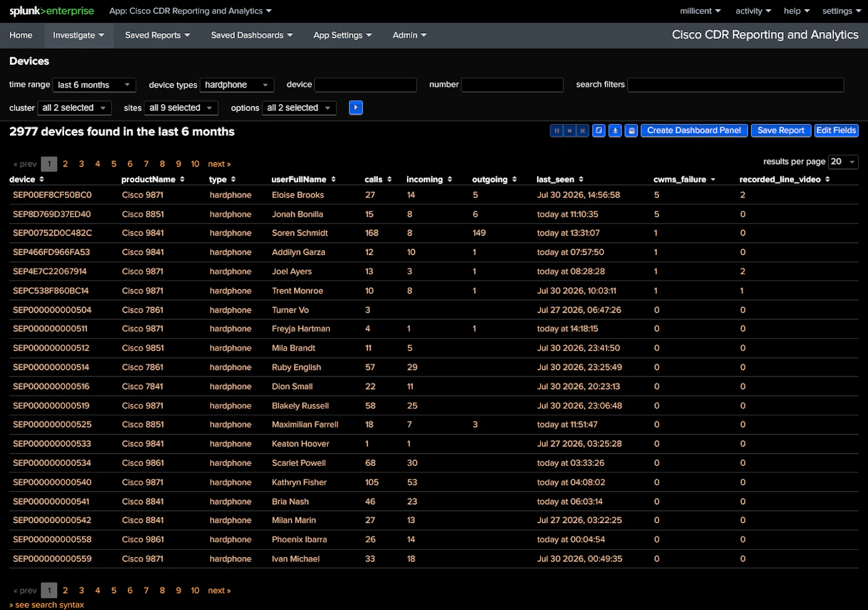Image resolution: width=868 pixels, height=610 pixels.
Task: Sort by the calls column
Action: (x=378, y=179)
